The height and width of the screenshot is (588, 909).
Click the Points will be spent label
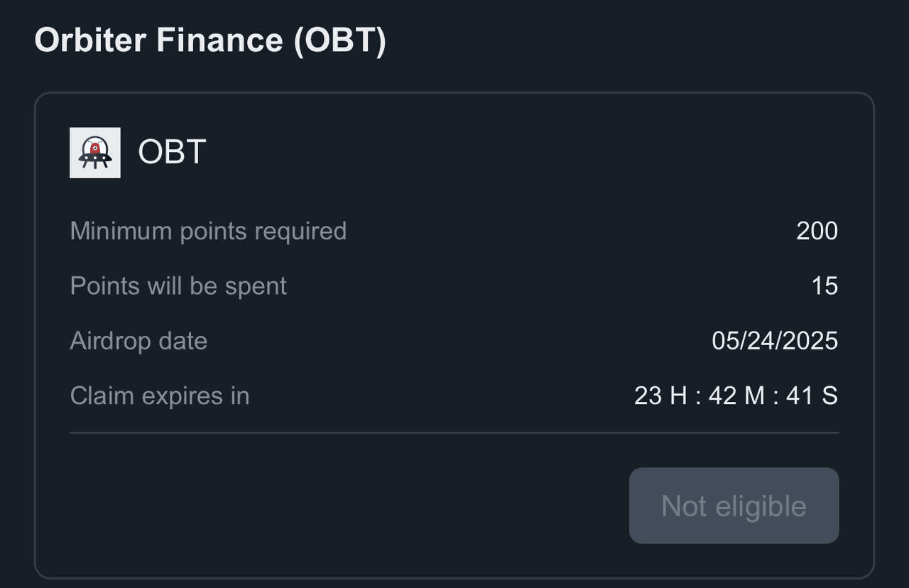pyautogui.click(x=178, y=285)
